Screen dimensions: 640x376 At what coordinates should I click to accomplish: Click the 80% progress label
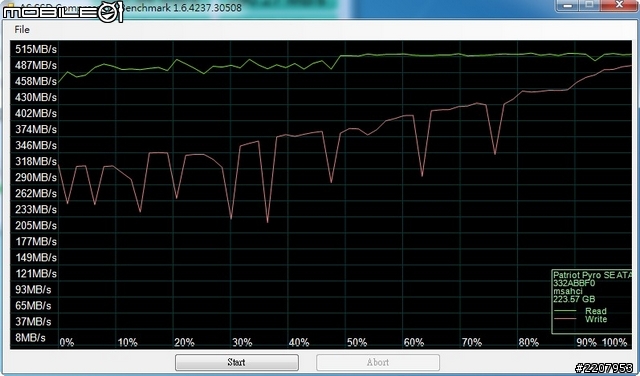pyautogui.click(x=529, y=342)
